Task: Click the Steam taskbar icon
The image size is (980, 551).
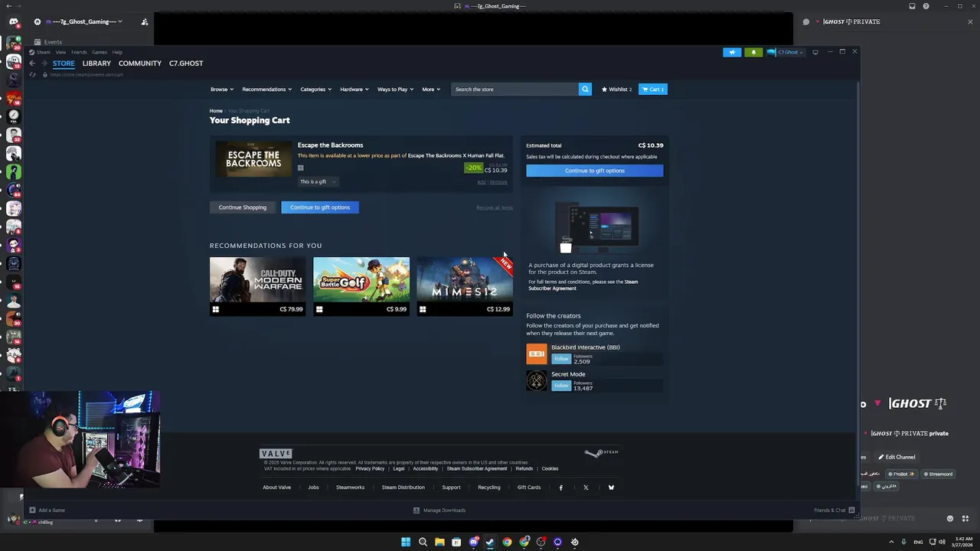Action: [x=490, y=542]
